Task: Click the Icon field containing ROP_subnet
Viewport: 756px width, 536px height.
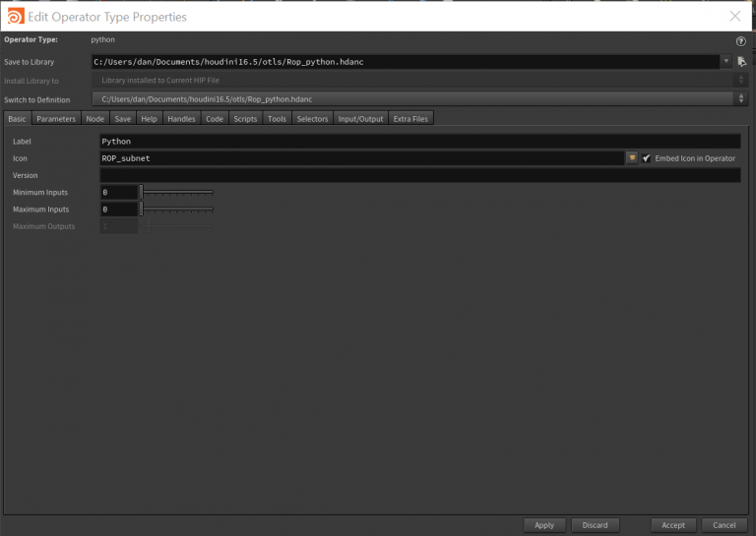Action: pyautogui.click(x=362, y=158)
